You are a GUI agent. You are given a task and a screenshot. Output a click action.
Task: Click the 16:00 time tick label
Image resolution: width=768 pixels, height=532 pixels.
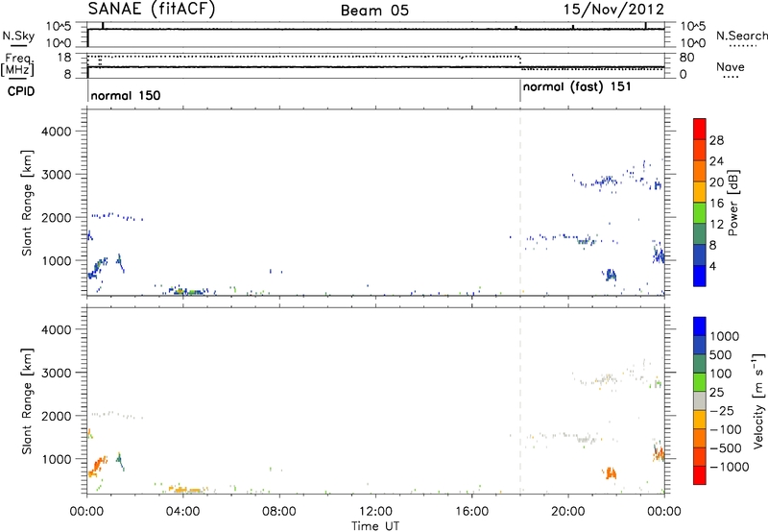coord(471,512)
